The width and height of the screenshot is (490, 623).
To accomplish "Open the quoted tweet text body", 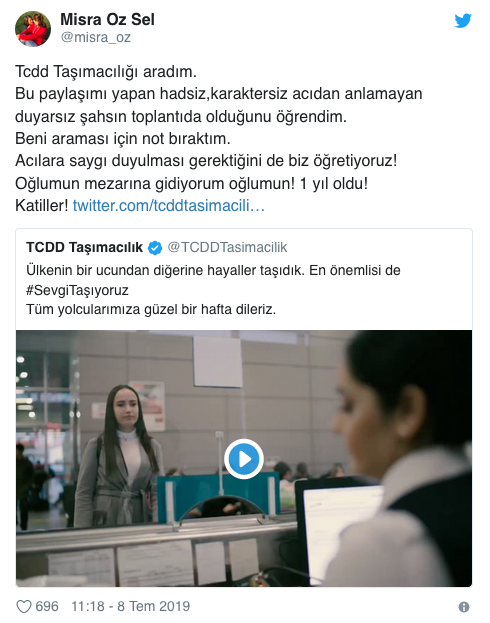I will point(213,290).
